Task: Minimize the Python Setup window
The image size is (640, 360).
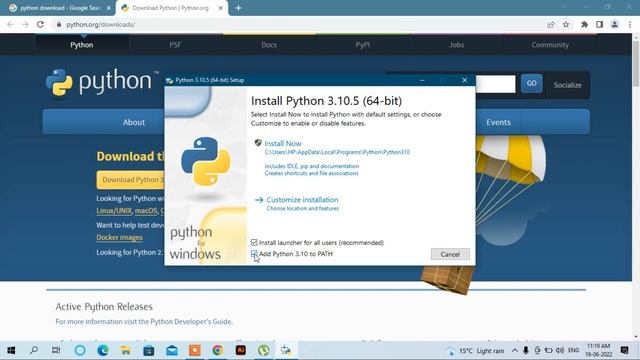Action: click(422, 80)
